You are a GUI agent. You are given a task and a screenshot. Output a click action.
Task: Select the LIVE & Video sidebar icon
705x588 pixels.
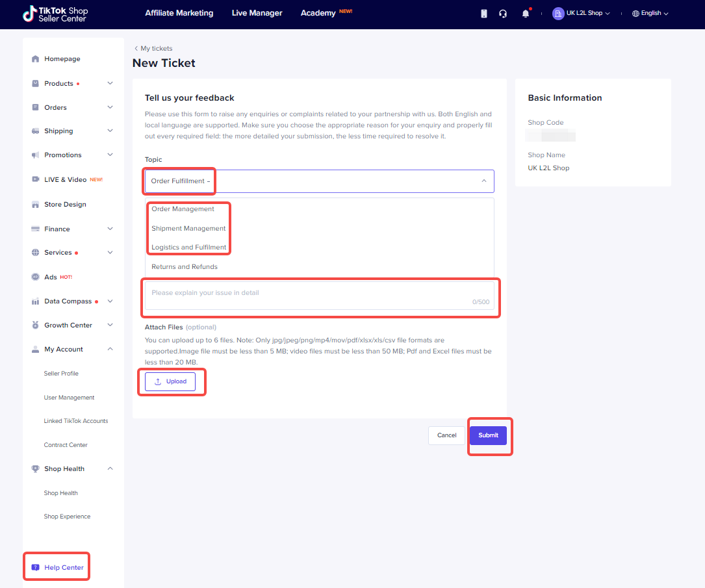click(x=34, y=179)
